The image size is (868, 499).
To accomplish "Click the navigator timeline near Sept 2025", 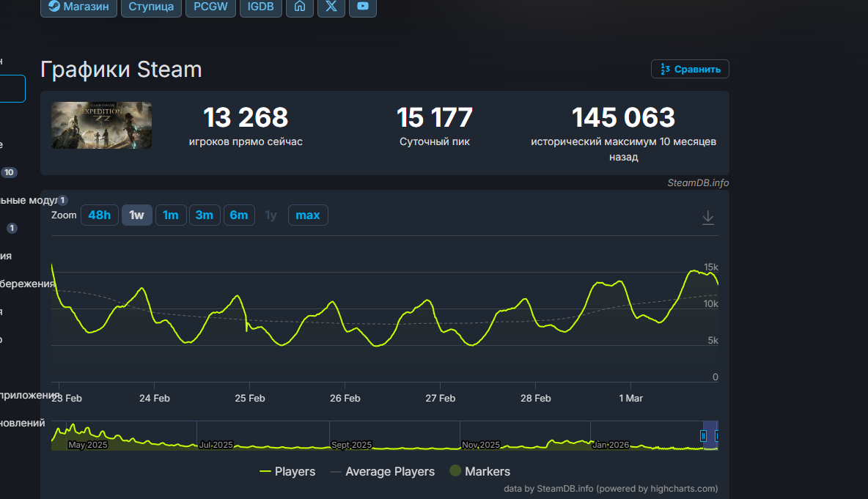I will (351, 445).
